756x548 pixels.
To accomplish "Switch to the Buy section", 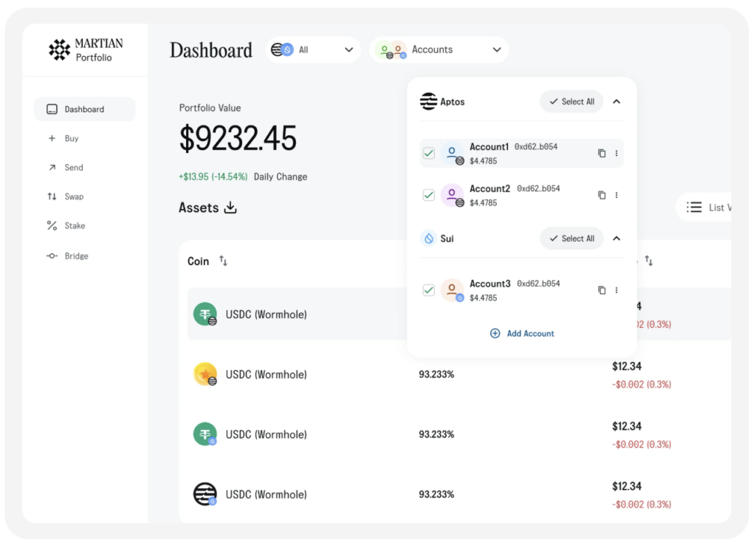I will click(52, 138).
